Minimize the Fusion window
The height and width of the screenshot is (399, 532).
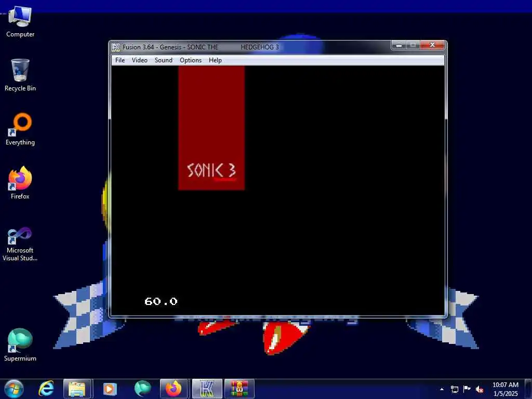pos(398,45)
